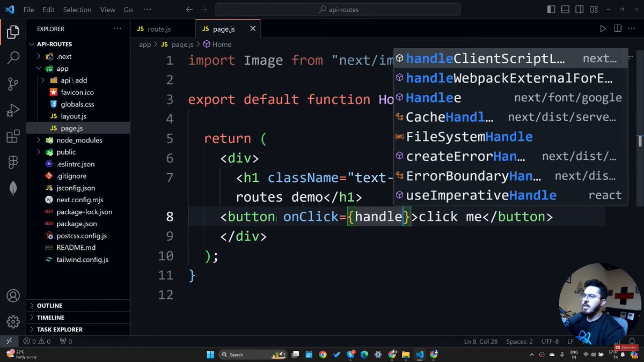Toggle the secondary sidebar
The width and height of the screenshot is (644, 362).
click(x=579, y=9)
